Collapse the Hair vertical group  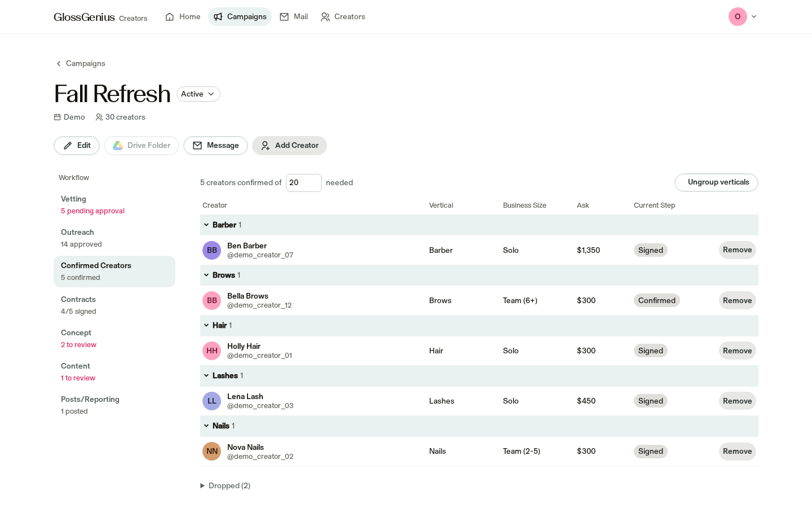pos(206,326)
